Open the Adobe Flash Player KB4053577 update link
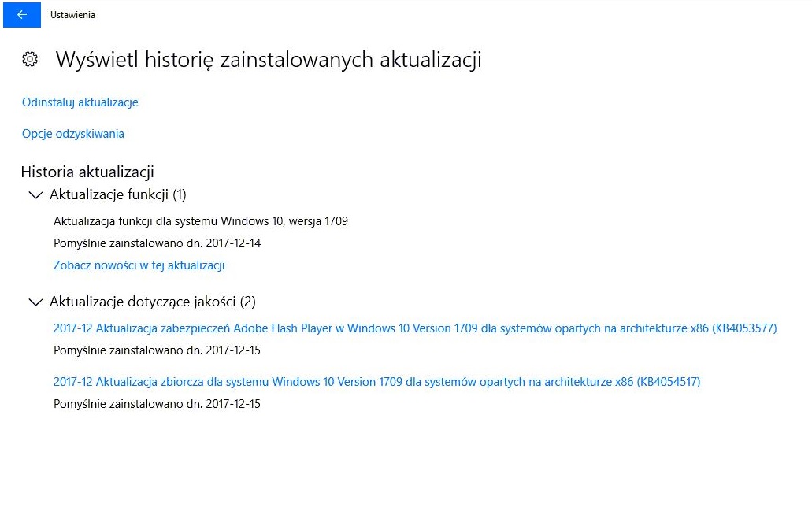Viewport: 812px width, 526px height. point(415,328)
